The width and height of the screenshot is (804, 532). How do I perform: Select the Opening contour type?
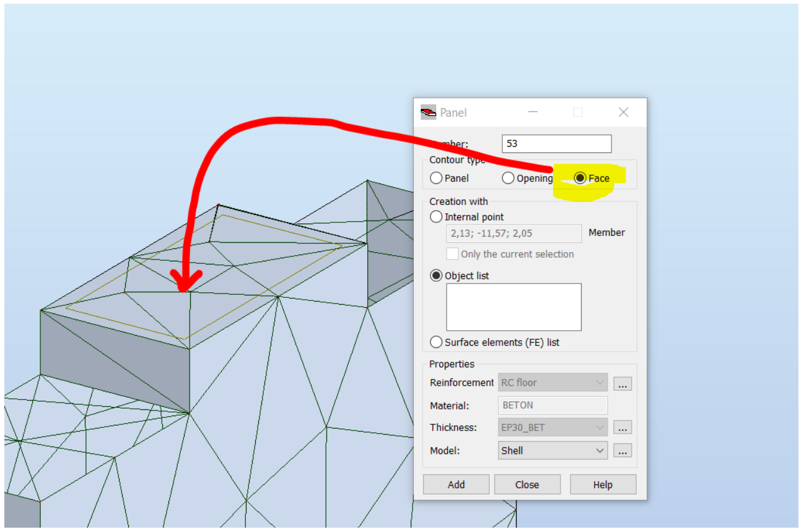(508, 178)
